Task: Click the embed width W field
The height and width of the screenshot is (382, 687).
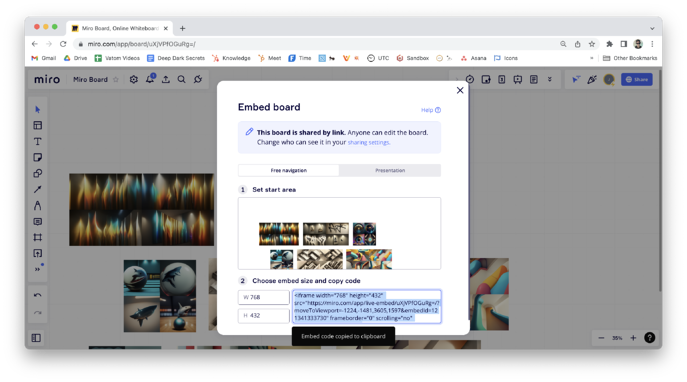Action: click(x=264, y=297)
